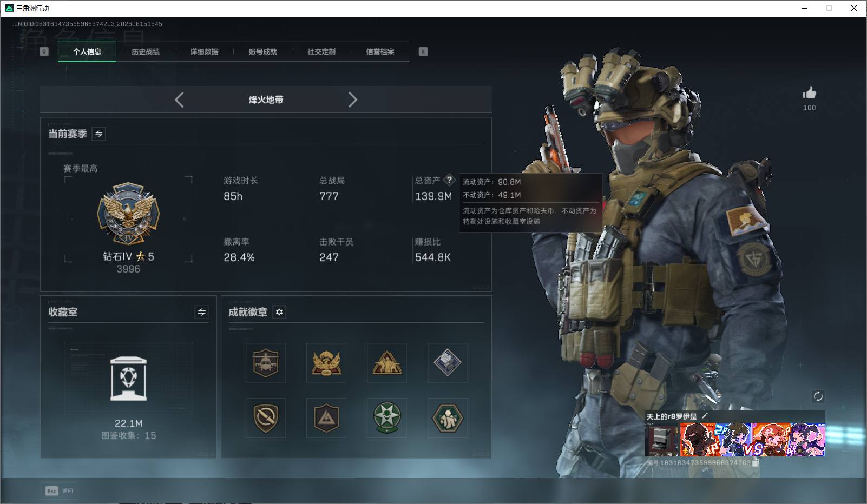Click the player avatar thumbnail
Viewport: 867px width, 504px height.
point(661,440)
